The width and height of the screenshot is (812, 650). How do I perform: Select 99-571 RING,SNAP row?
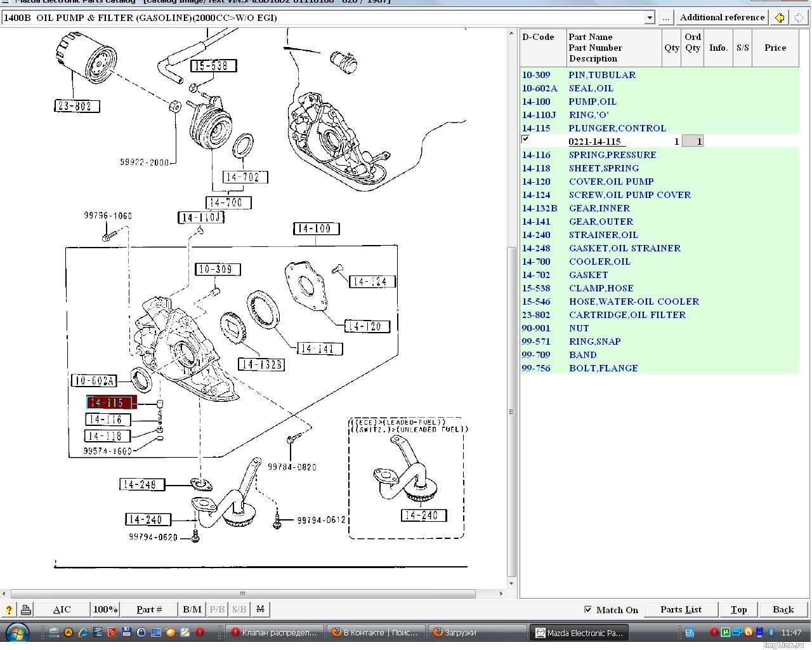[660, 342]
